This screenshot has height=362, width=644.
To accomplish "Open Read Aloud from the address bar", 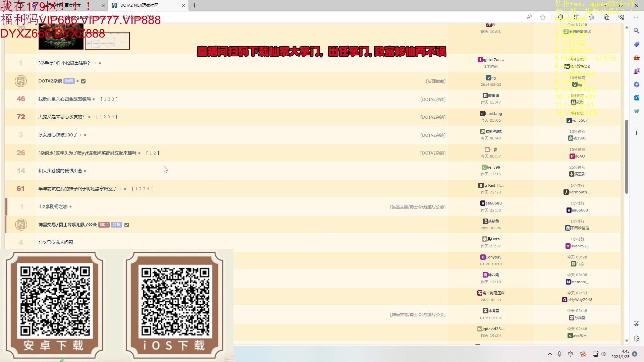I will (529, 17).
